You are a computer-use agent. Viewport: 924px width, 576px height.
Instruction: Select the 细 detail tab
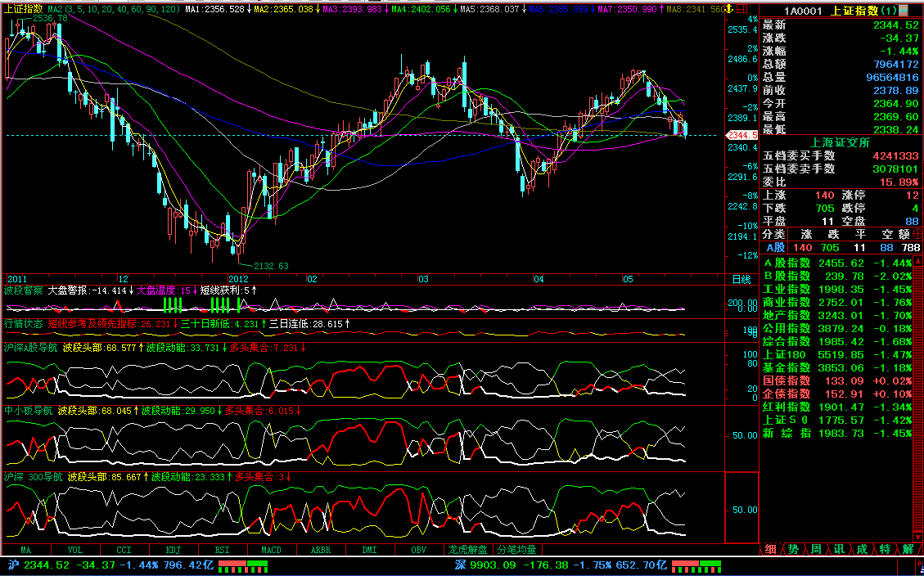click(770, 549)
